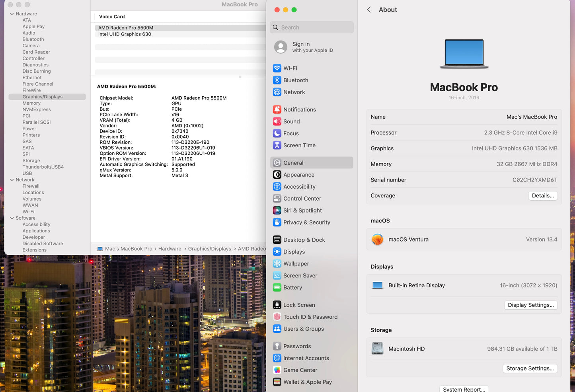
Task: Open Wallpaper settings
Action: click(296, 263)
